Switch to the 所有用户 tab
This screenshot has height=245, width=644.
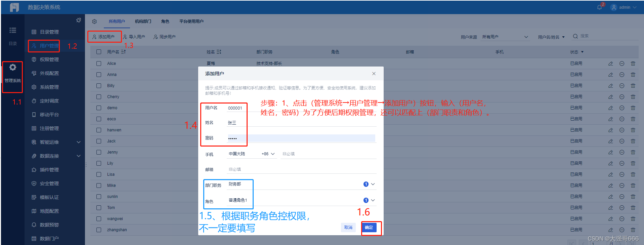117,22
